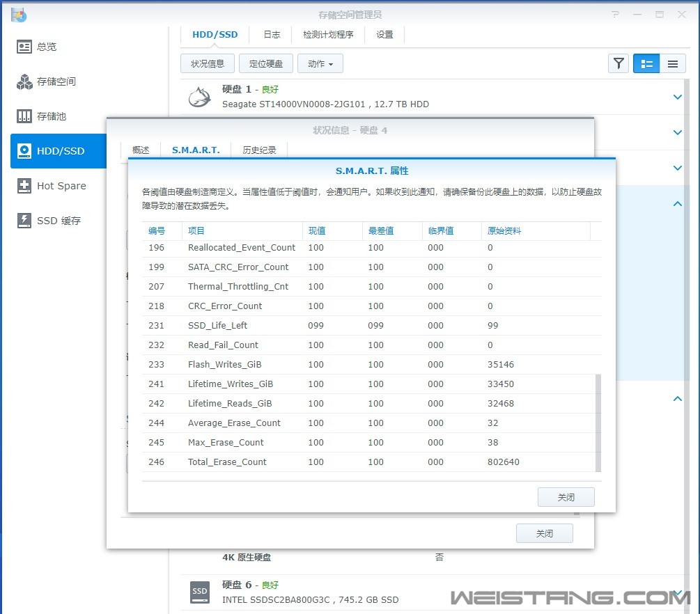Open the 动作 action dropdown
The width and height of the screenshot is (700, 614).
(x=320, y=64)
